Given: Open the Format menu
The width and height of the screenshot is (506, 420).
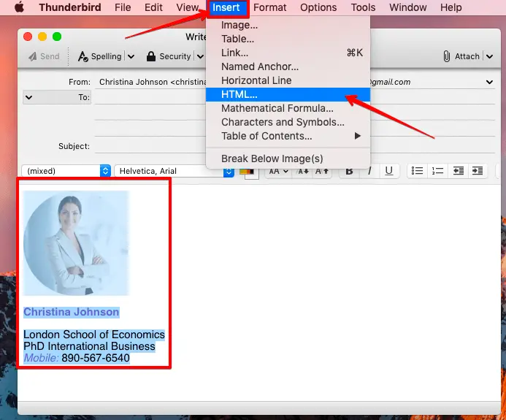Looking at the screenshot, I should pyautogui.click(x=269, y=7).
